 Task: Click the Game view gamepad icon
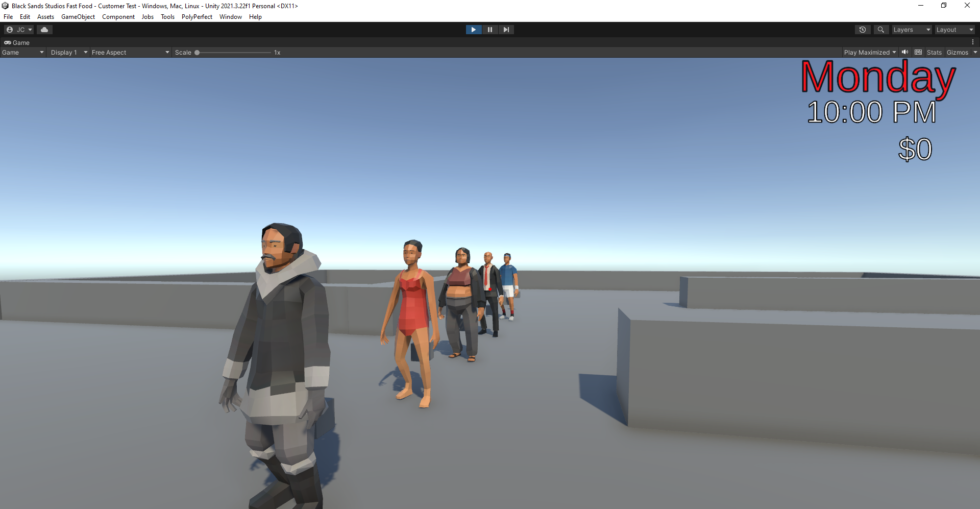point(8,42)
